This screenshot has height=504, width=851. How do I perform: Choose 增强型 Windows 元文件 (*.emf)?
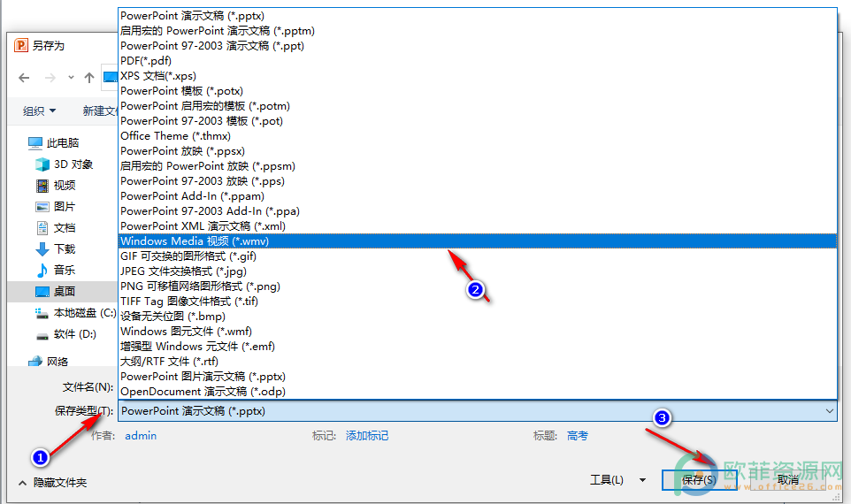478,346
